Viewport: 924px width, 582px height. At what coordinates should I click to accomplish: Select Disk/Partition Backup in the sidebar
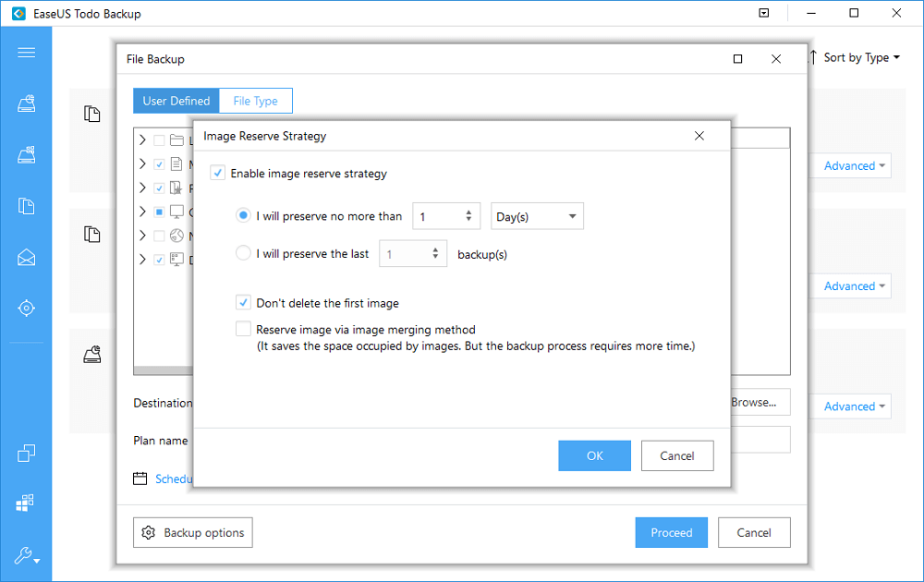tap(26, 104)
